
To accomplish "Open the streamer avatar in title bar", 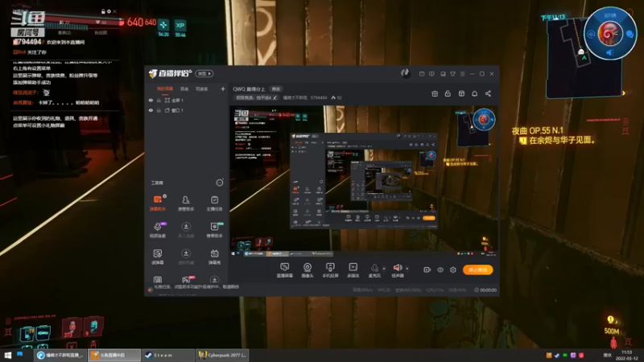I will (406, 73).
